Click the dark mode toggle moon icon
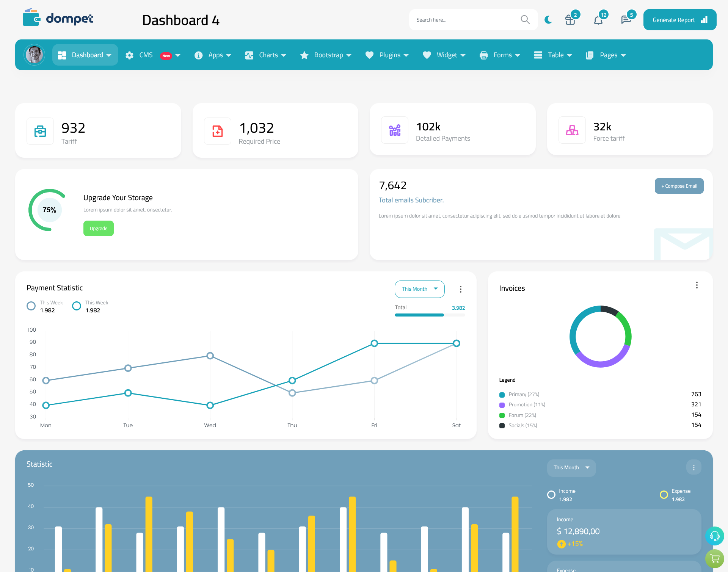Viewport: 728px width, 572px height. [548, 19]
